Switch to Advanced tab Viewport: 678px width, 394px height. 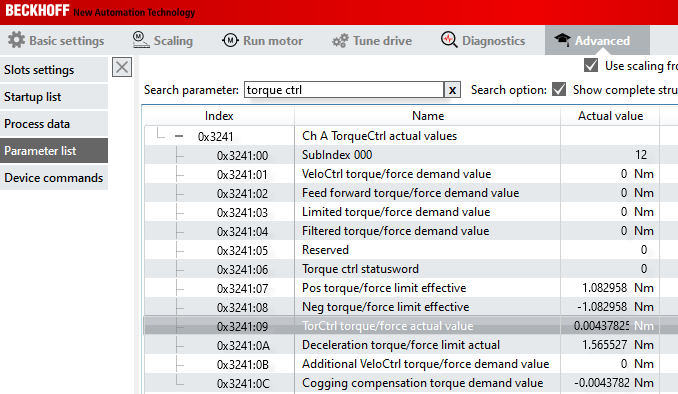tap(597, 40)
